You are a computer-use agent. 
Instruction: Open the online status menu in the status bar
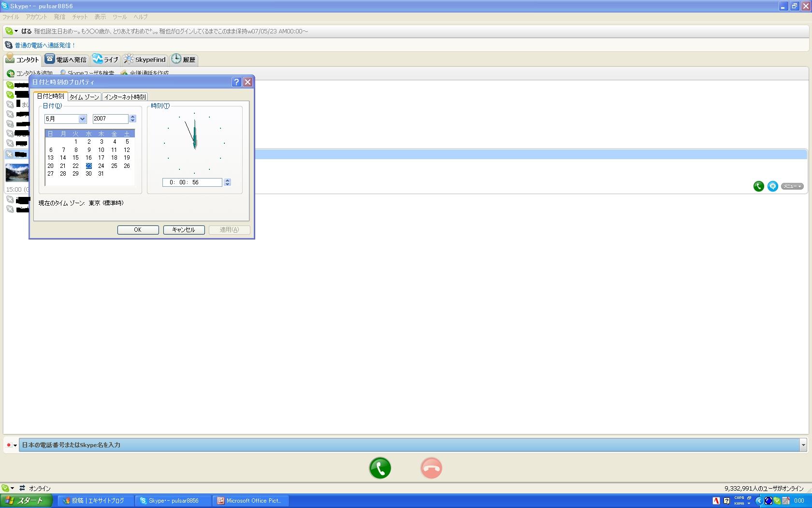(8, 488)
